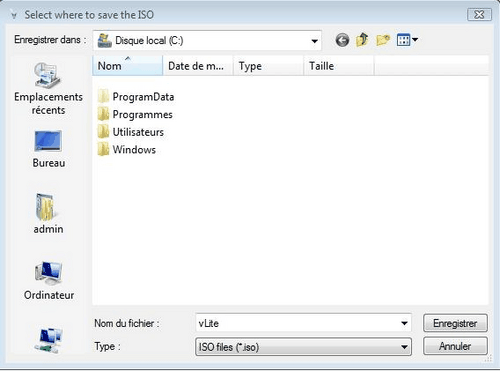Create a new folder

point(383,40)
